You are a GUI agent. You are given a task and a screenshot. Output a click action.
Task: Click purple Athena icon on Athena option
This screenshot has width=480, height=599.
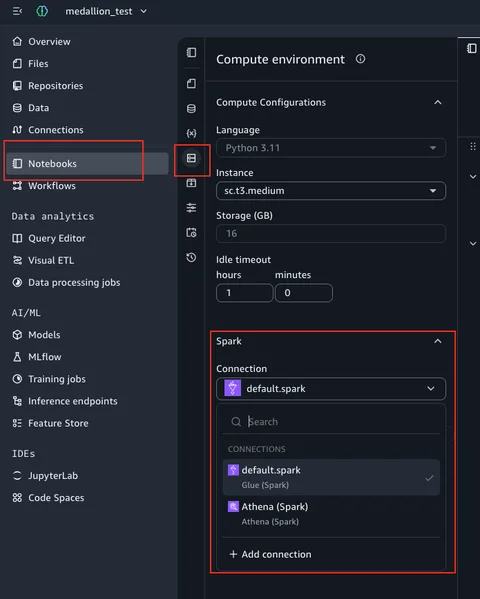pyautogui.click(x=233, y=507)
